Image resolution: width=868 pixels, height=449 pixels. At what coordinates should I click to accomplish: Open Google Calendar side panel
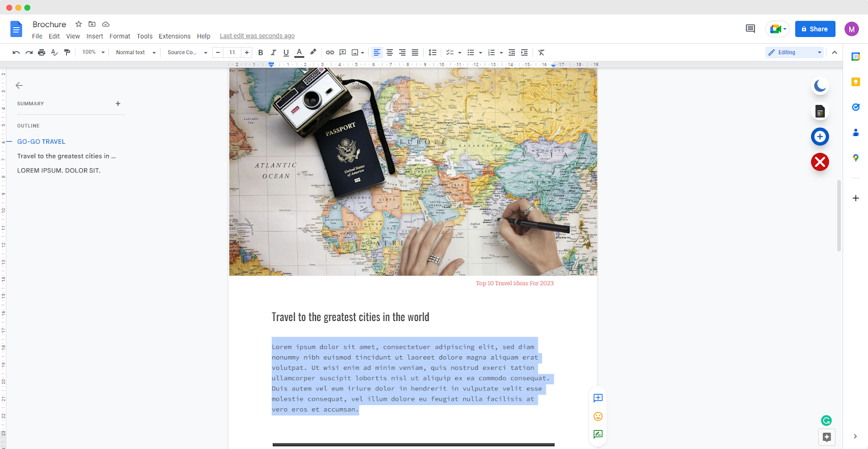(x=856, y=56)
